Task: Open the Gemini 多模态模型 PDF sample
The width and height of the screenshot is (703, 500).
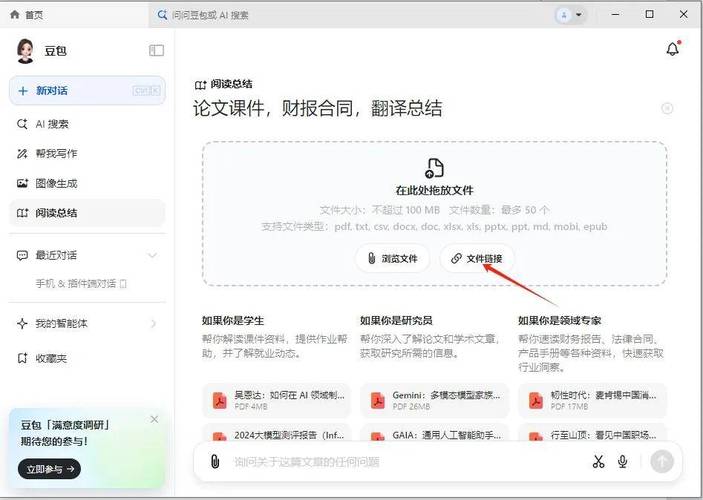Action: [x=435, y=400]
